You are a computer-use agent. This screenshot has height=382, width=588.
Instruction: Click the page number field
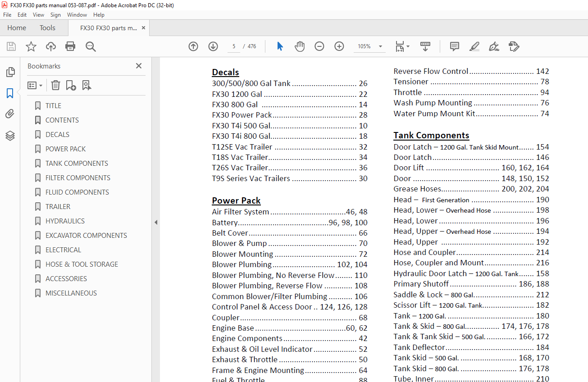click(234, 46)
